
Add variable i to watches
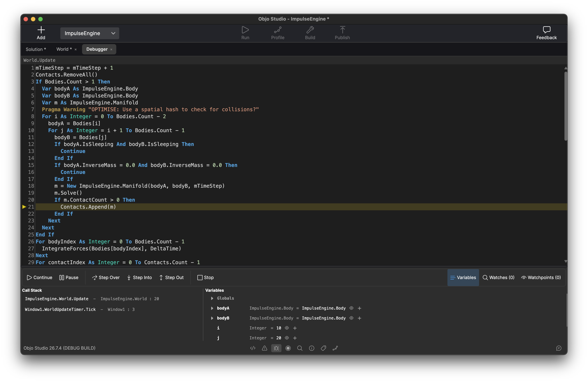point(295,328)
